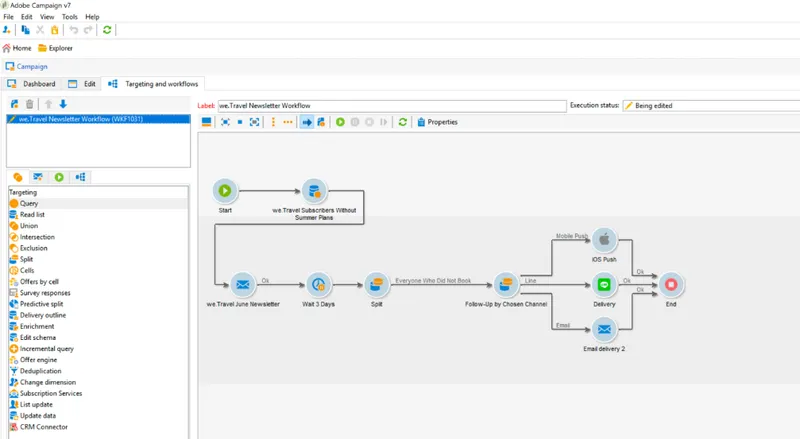Select the Split activity in the palette
The image size is (800, 439).
tap(98, 259)
